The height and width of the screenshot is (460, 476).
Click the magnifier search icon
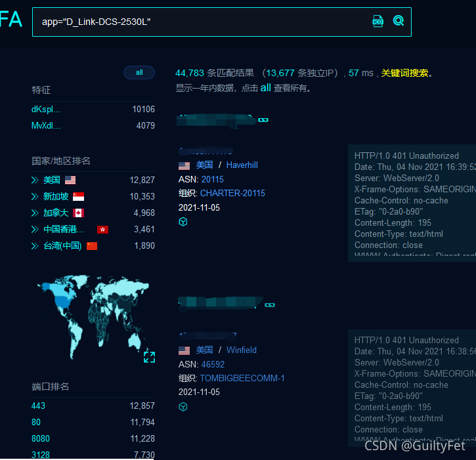[x=399, y=20]
